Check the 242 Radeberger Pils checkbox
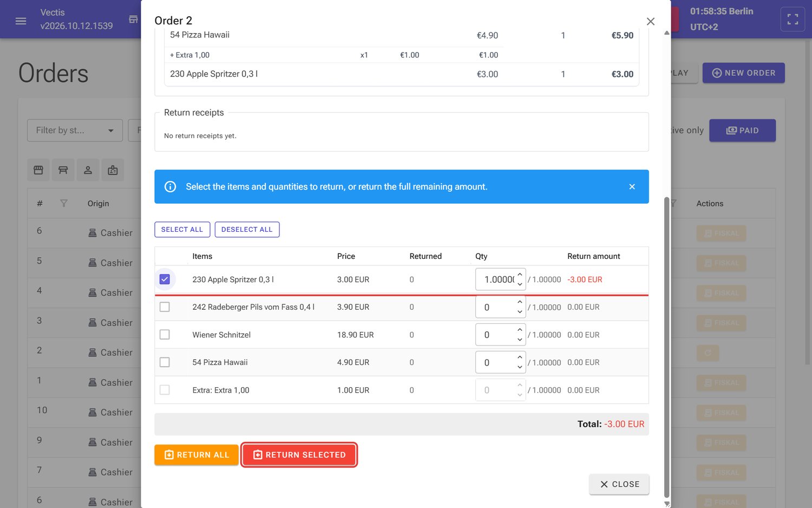812x508 pixels. [165, 307]
